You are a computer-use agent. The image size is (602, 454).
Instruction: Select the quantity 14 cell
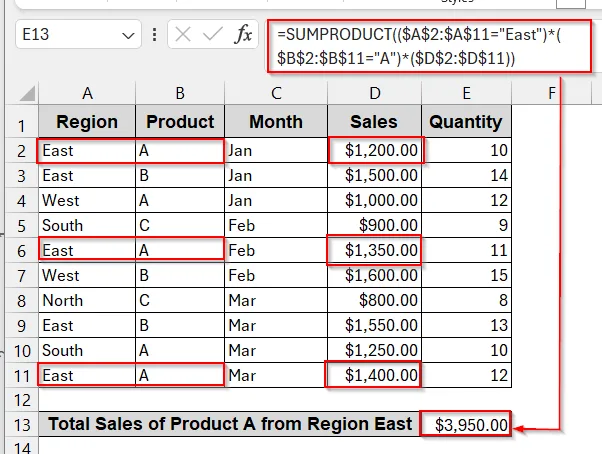tap(466, 175)
